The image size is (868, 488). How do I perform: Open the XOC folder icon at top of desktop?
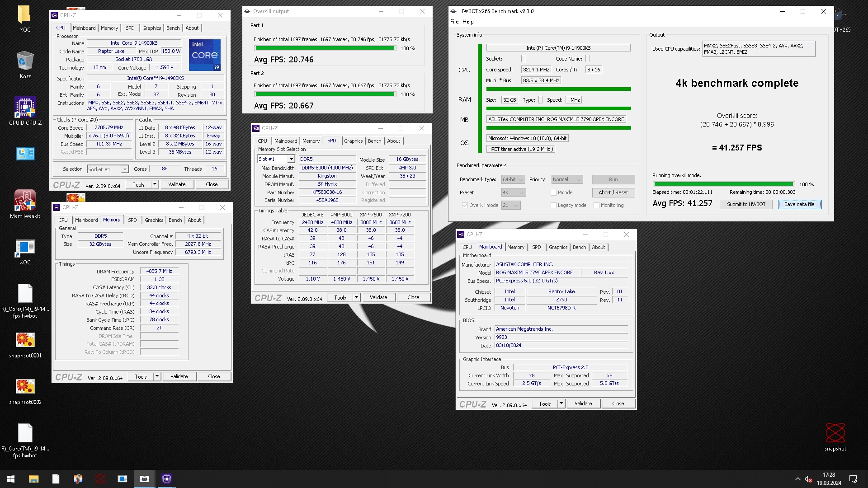pos(24,14)
